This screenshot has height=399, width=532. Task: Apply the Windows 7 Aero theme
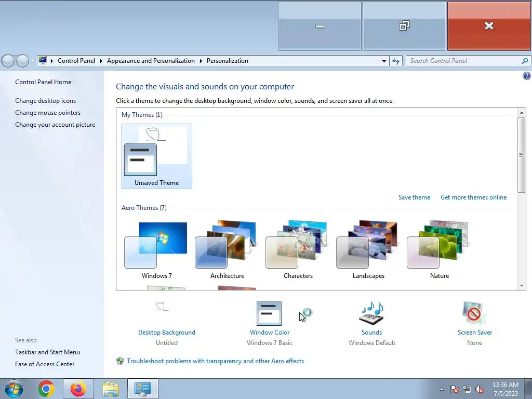[157, 250]
